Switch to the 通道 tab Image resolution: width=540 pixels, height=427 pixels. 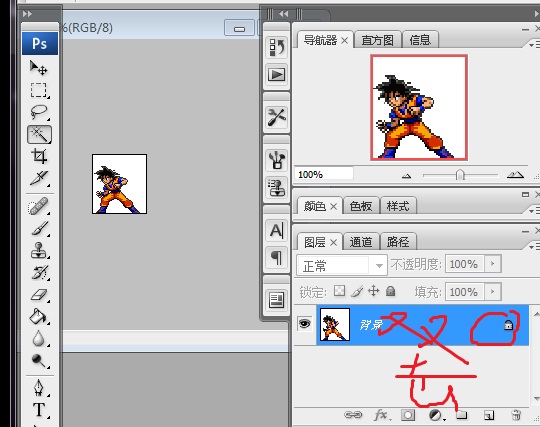point(361,242)
